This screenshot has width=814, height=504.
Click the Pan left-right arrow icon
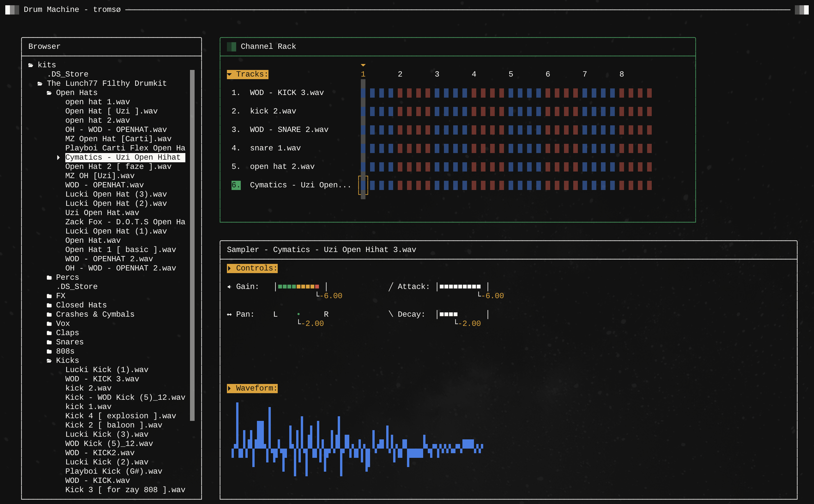pyautogui.click(x=229, y=314)
